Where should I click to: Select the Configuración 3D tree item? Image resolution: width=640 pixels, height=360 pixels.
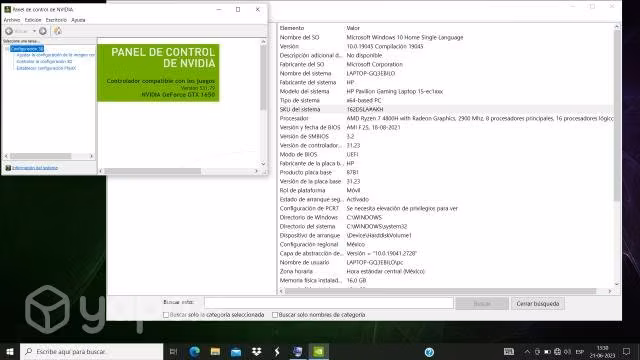point(27,49)
